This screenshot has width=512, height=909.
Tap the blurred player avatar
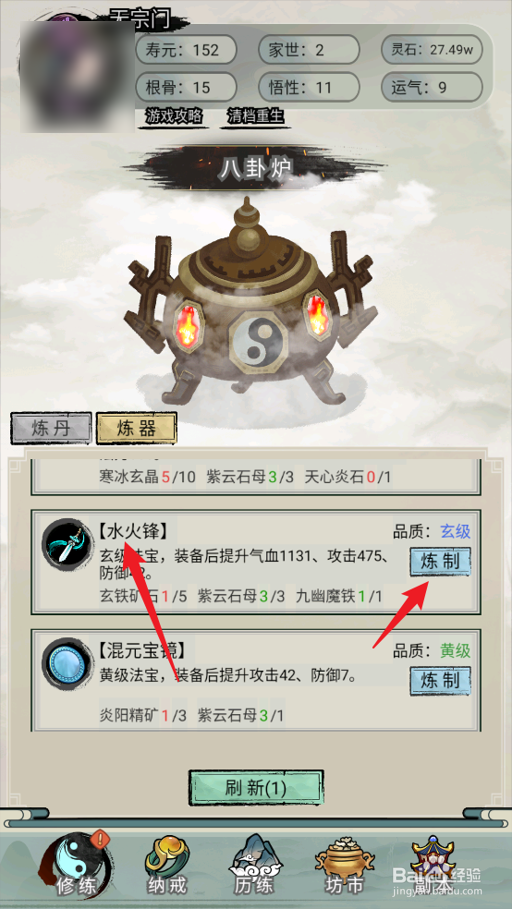[x=78, y=77]
